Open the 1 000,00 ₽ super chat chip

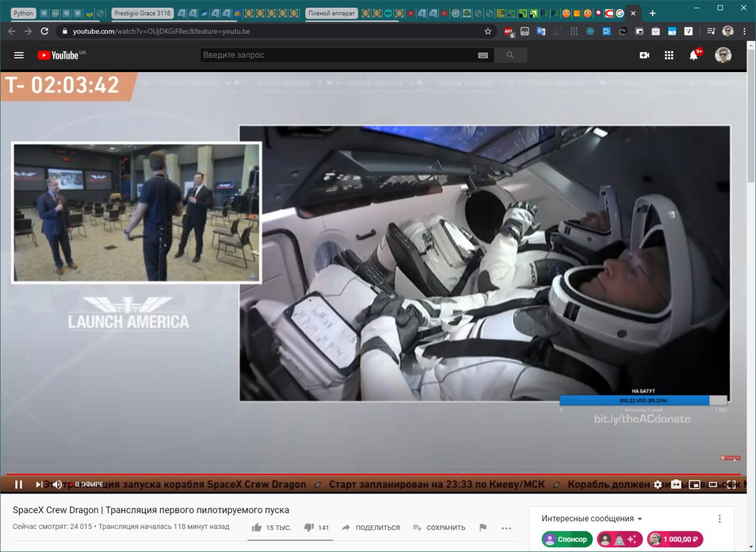pos(675,539)
